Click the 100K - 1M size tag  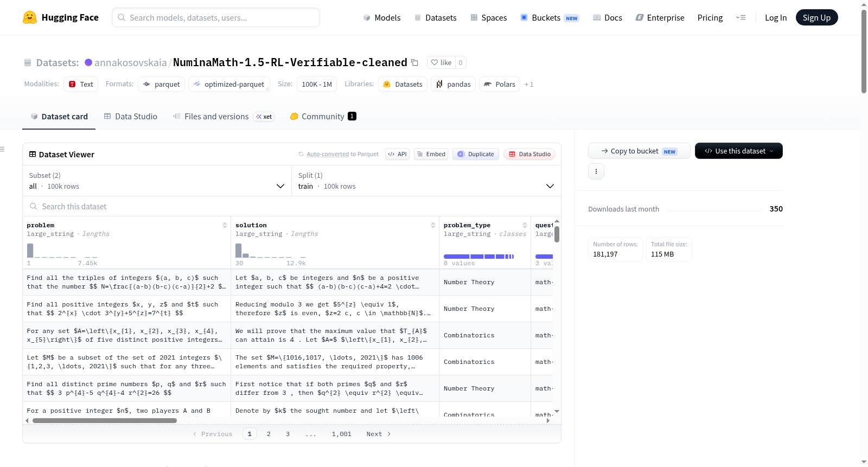[317, 84]
